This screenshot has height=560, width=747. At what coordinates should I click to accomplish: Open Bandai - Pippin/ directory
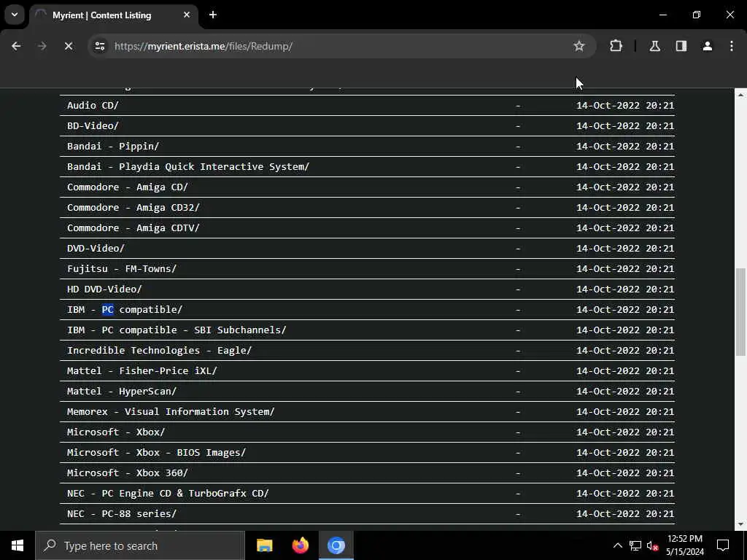coord(113,146)
